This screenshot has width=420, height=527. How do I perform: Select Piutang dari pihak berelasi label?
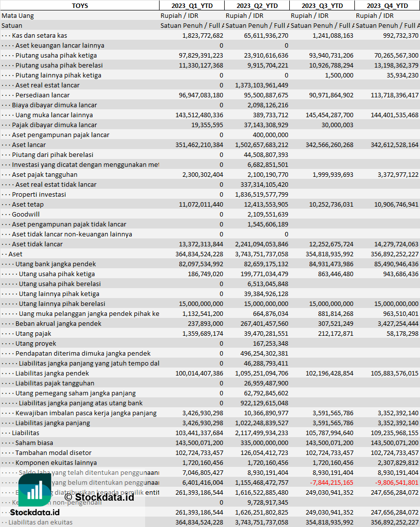pyautogui.click(x=53, y=154)
